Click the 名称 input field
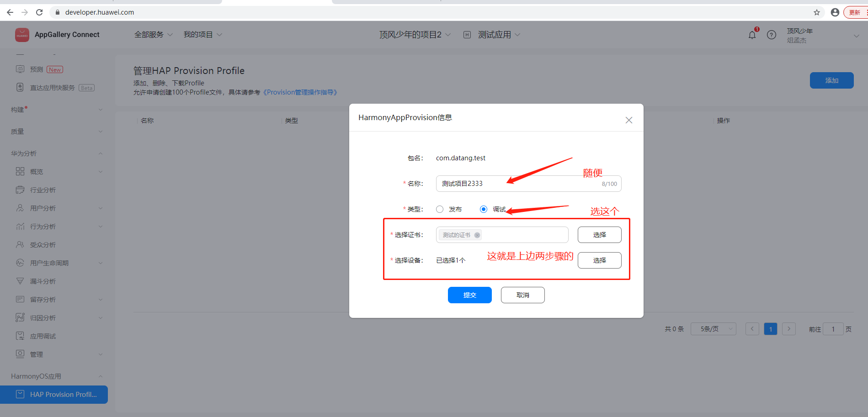Screen dimensions: 868x417 529,184
